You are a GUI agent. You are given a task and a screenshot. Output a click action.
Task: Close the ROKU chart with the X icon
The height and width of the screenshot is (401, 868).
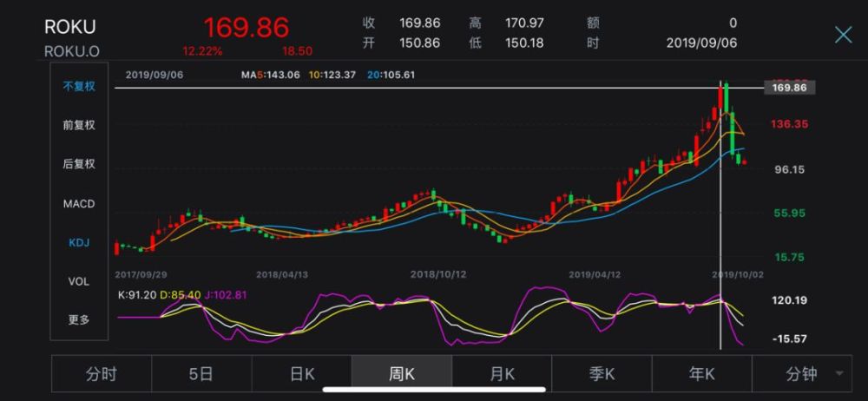click(843, 35)
